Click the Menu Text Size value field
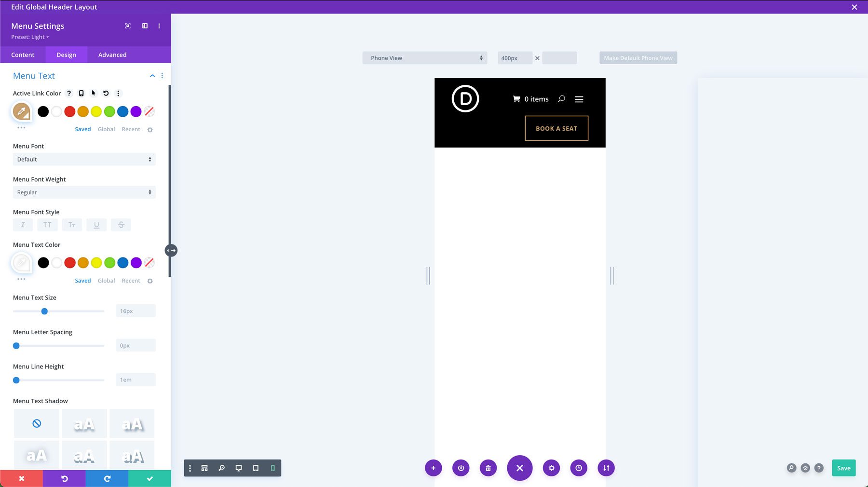 click(x=135, y=311)
